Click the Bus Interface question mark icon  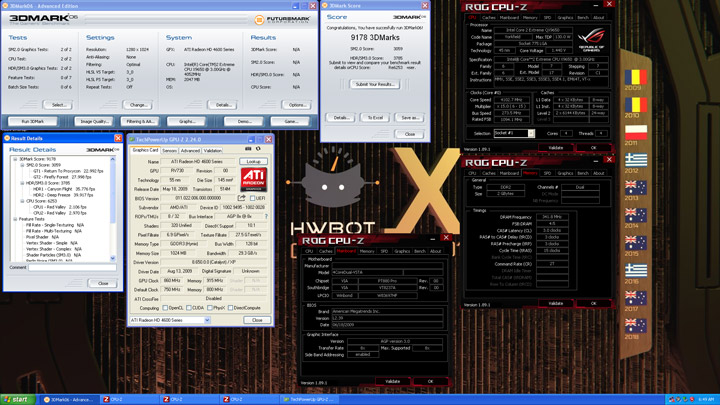tap(266, 216)
